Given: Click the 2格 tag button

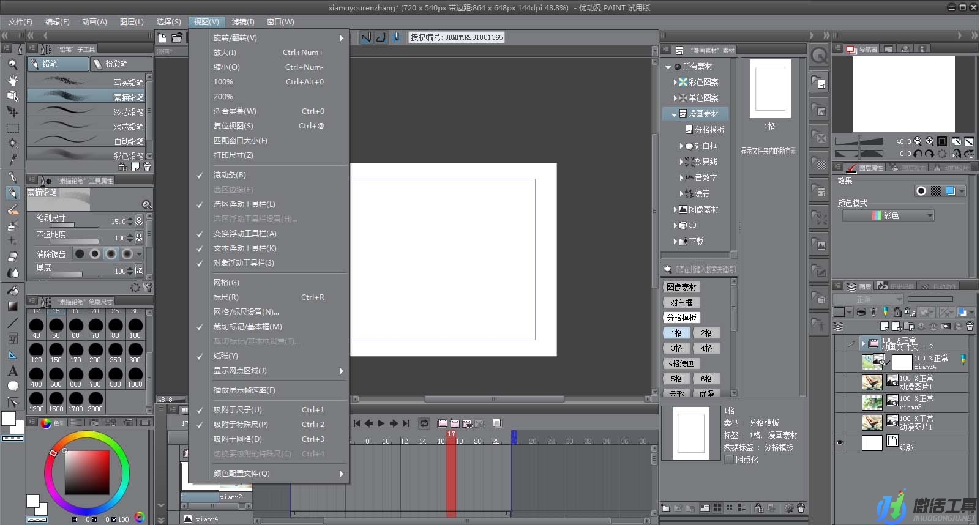Looking at the screenshot, I should click(706, 333).
